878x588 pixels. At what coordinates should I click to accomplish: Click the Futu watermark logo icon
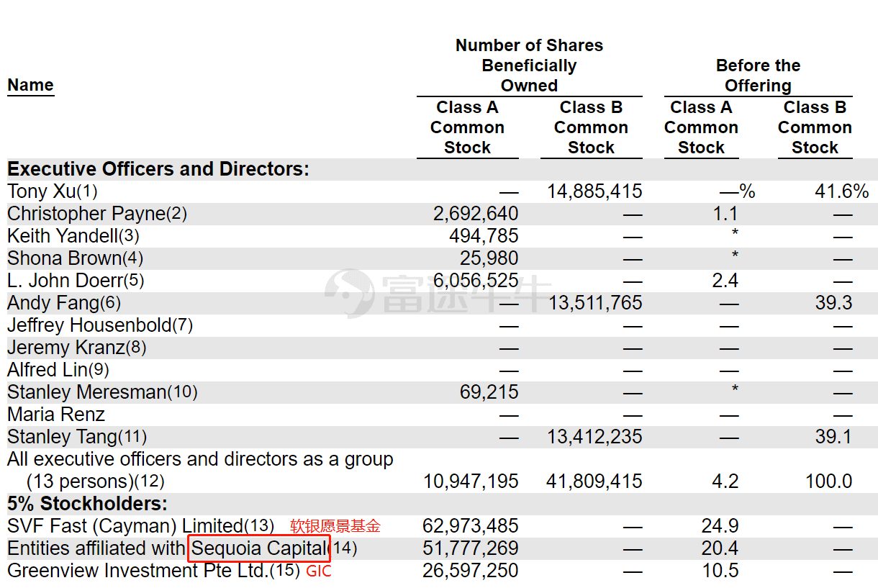coord(349,291)
